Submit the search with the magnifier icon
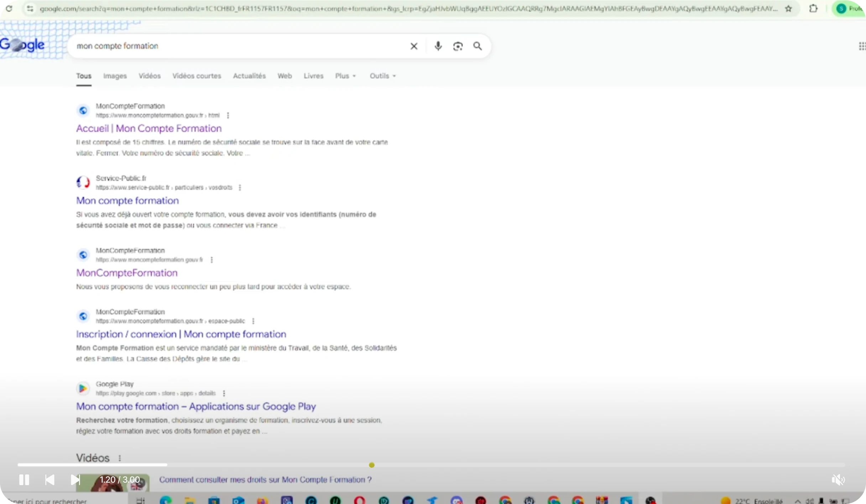This screenshot has height=504, width=866. pos(478,46)
